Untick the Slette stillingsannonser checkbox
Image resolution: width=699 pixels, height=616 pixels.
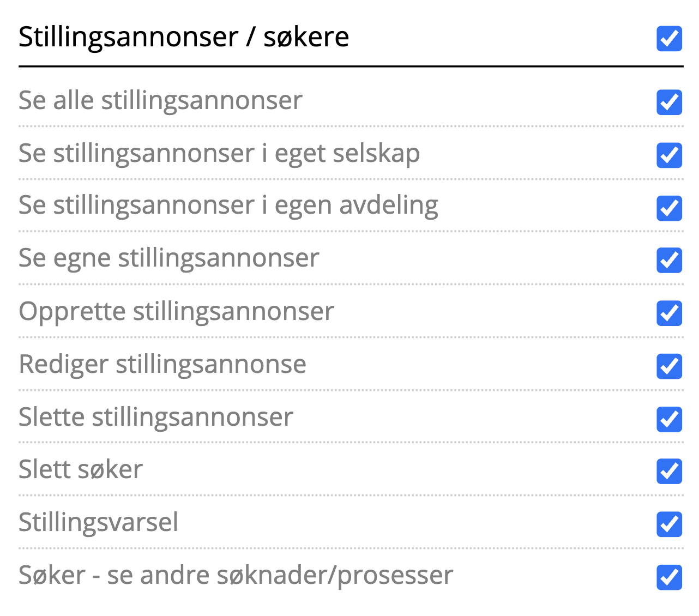point(669,419)
